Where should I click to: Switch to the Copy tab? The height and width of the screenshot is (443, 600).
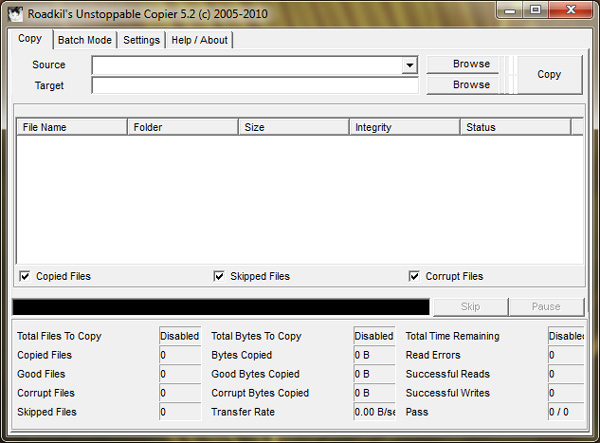click(30, 39)
